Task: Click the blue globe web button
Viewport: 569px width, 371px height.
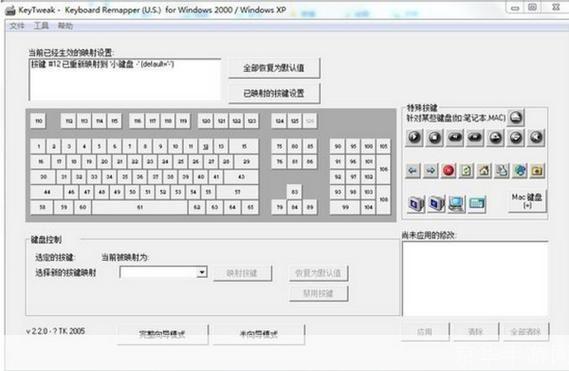Action: (x=520, y=171)
